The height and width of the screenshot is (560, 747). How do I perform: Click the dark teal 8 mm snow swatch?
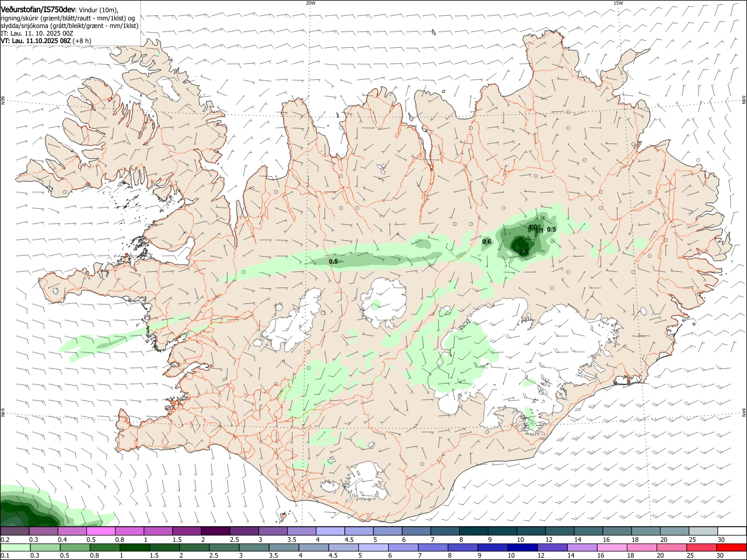[473, 531]
